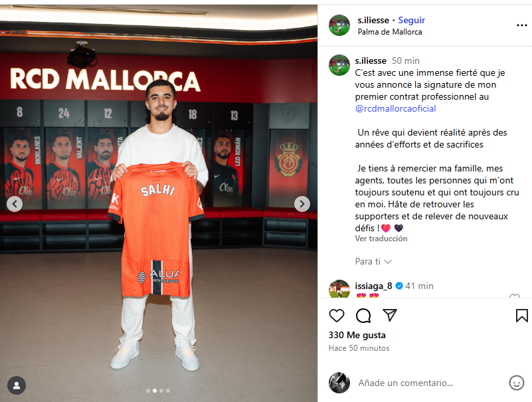Save the post with the bookmark icon
Image resolution: width=532 pixels, height=402 pixels.
[521, 316]
